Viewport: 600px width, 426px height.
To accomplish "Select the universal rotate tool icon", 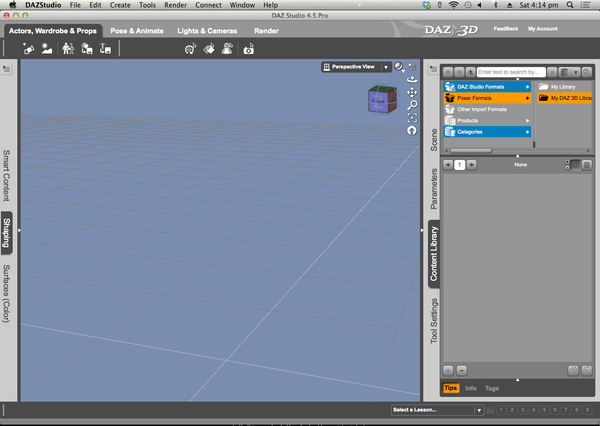I will coord(190,49).
